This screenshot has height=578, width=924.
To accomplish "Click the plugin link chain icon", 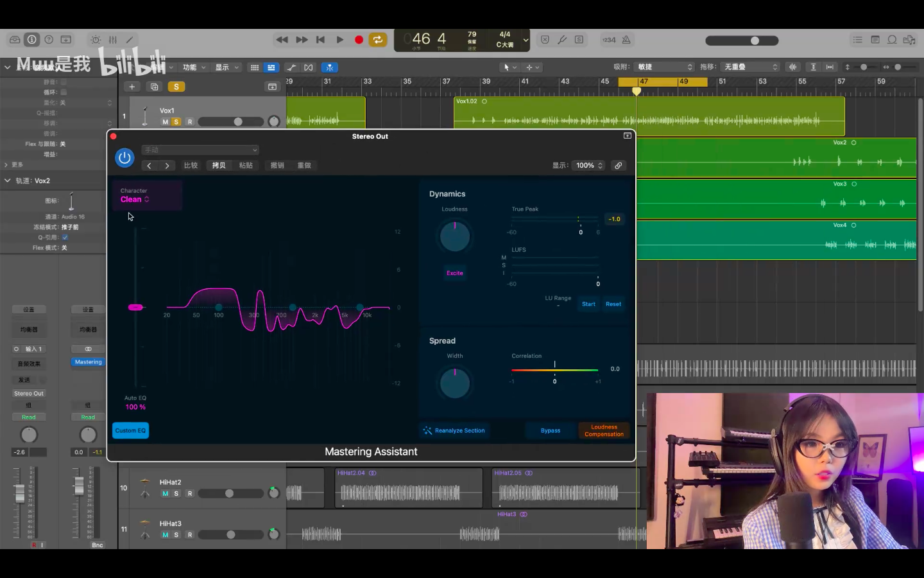I will coord(619,166).
